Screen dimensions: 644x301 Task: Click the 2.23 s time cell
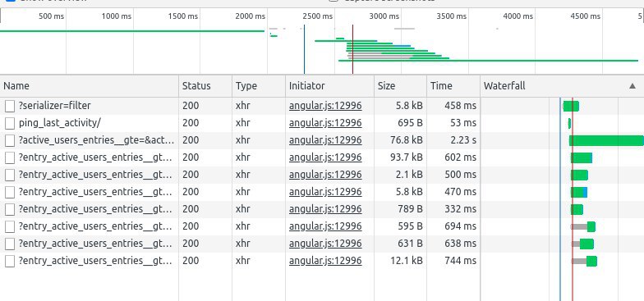pyautogui.click(x=463, y=140)
